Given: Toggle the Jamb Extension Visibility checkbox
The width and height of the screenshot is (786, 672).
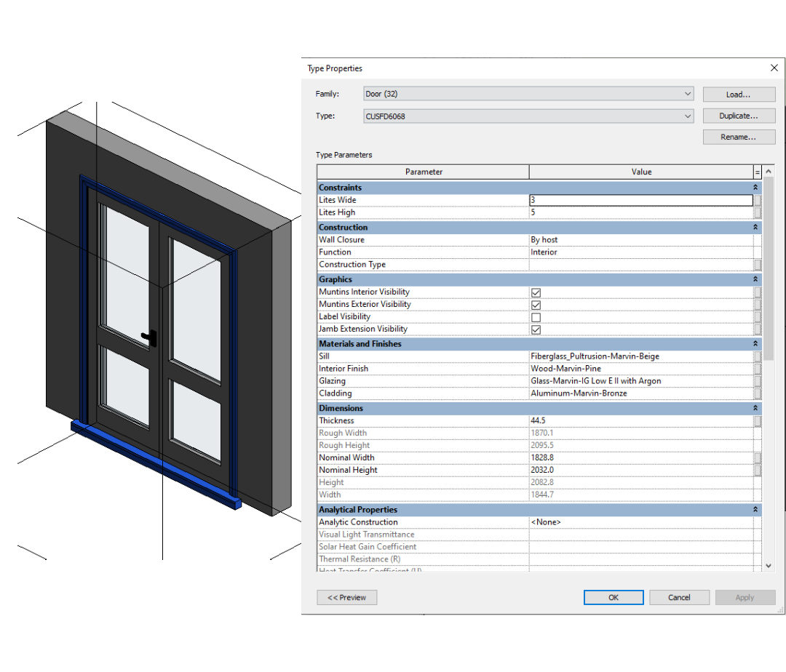Looking at the screenshot, I should tap(536, 329).
